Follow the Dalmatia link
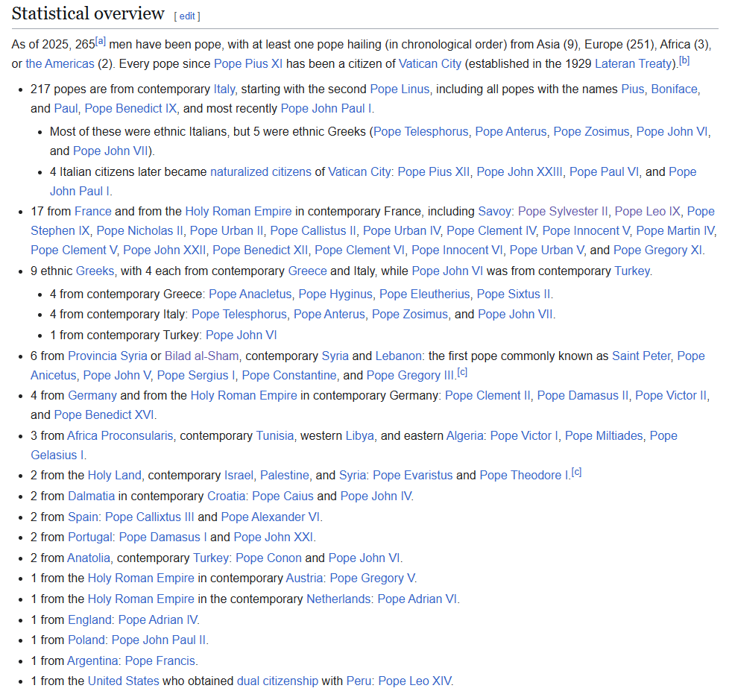The width and height of the screenshot is (732, 700). tap(92, 496)
